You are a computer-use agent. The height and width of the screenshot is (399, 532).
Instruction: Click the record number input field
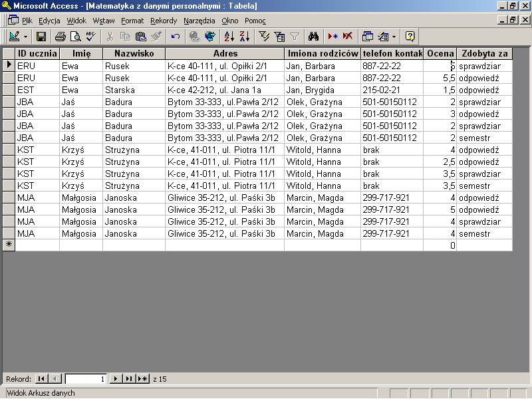pos(85,379)
